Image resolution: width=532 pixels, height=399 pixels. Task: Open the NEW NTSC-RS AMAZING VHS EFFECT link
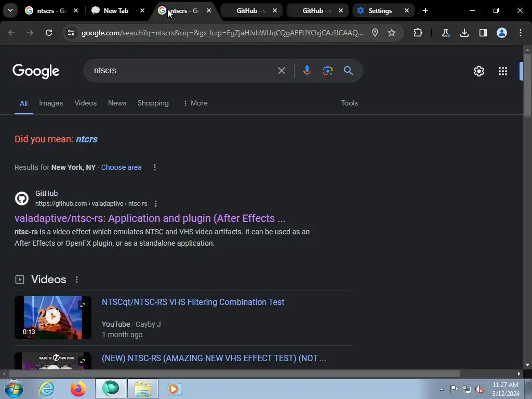(214, 358)
